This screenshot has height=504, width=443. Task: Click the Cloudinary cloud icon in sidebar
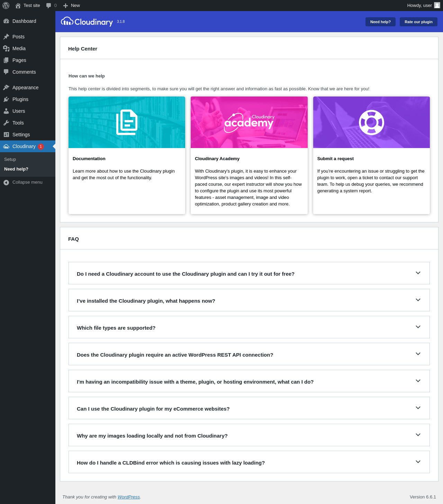[x=6, y=146]
